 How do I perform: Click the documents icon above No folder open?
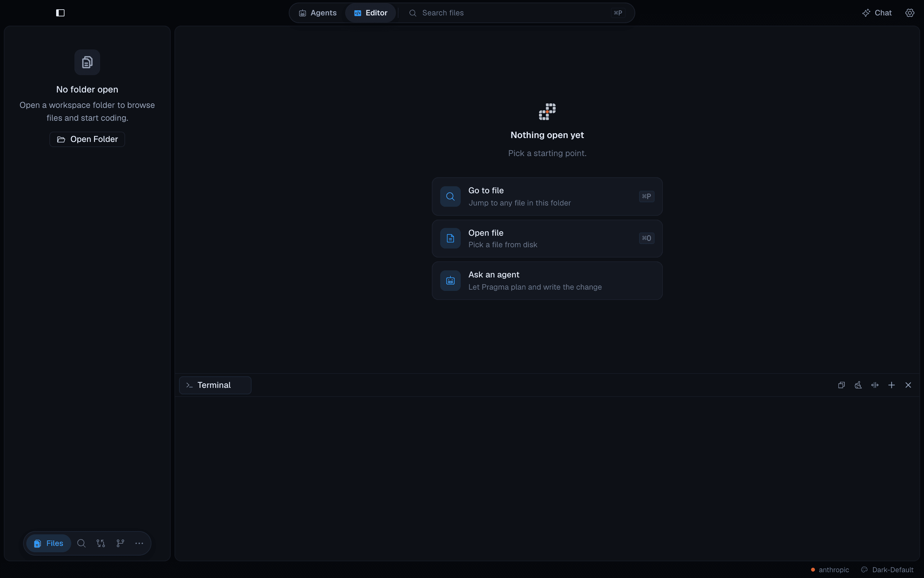point(87,62)
